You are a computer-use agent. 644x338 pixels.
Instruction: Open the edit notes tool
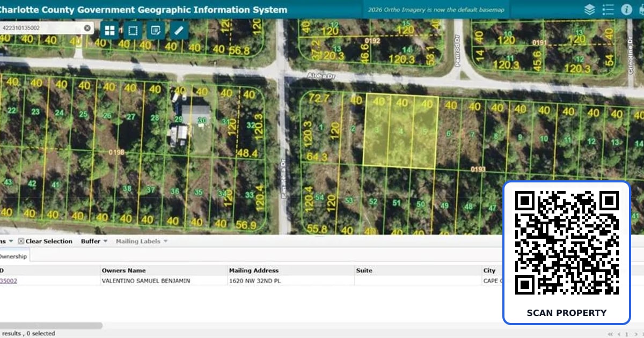click(156, 31)
